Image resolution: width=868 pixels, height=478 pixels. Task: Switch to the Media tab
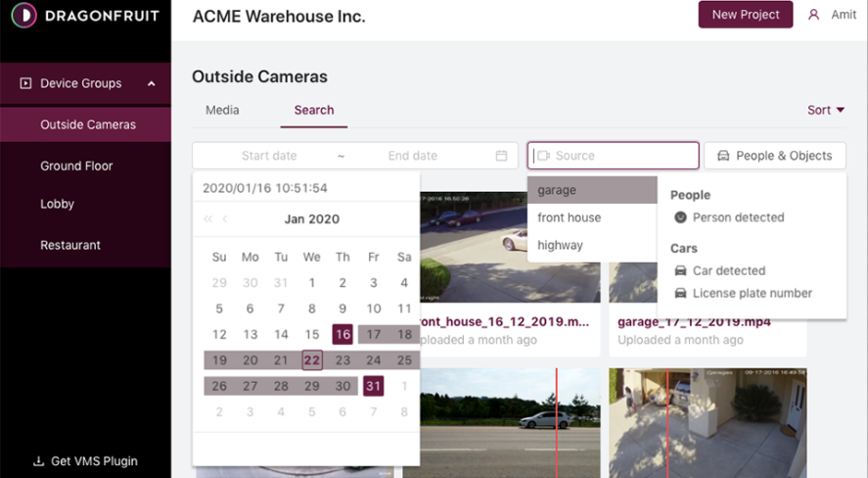[x=222, y=111]
